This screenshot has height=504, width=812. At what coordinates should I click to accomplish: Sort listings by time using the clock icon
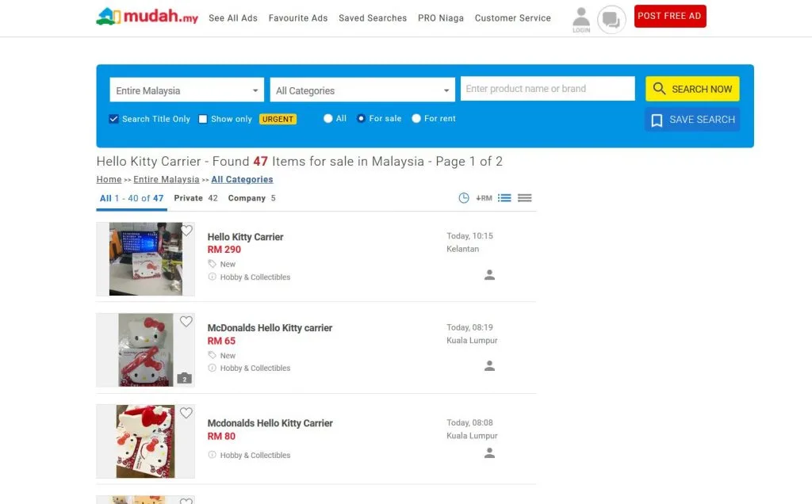[464, 198]
